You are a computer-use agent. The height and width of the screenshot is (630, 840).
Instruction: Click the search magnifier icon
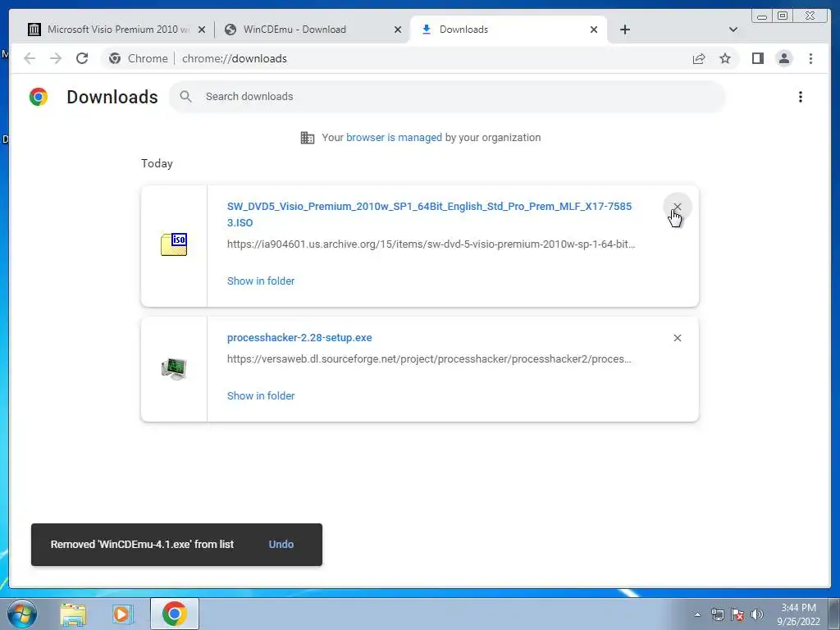[x=186, y=97]
